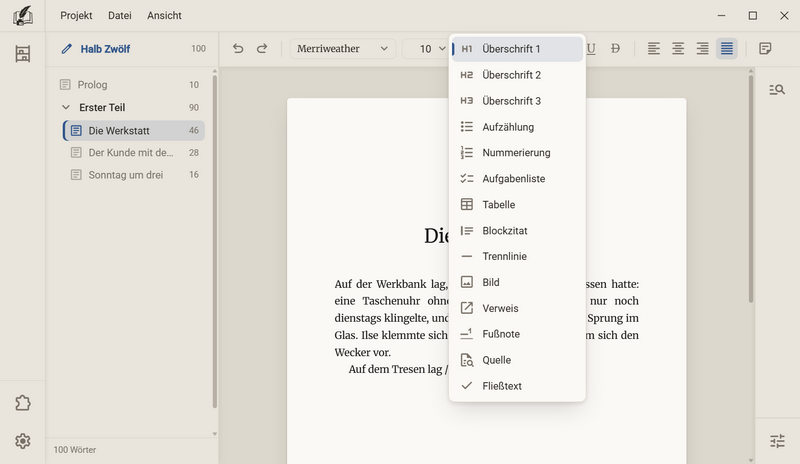Viewport: 800px width, 464px height.
Task: Collapse the Erster Teil section
Action: (66, 108)
